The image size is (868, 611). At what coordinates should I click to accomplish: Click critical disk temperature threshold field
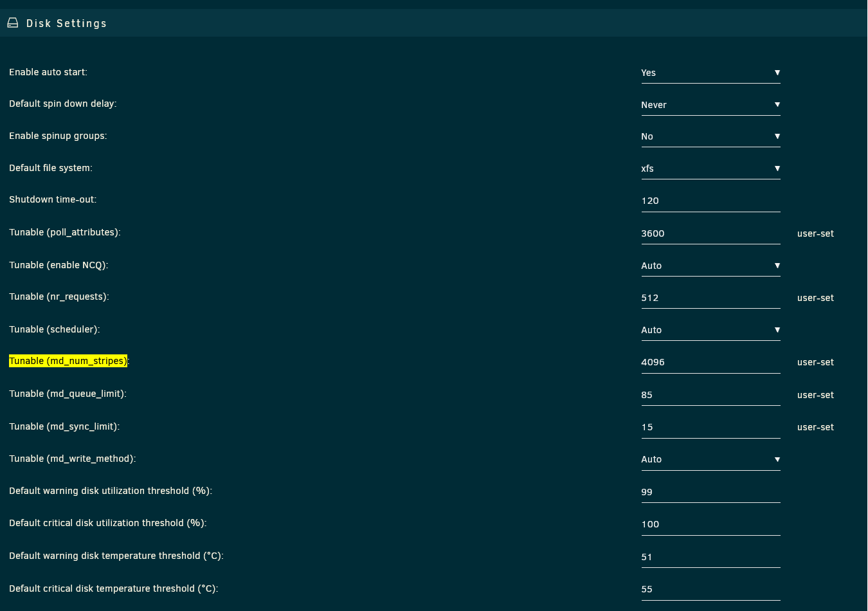point(710,589)
